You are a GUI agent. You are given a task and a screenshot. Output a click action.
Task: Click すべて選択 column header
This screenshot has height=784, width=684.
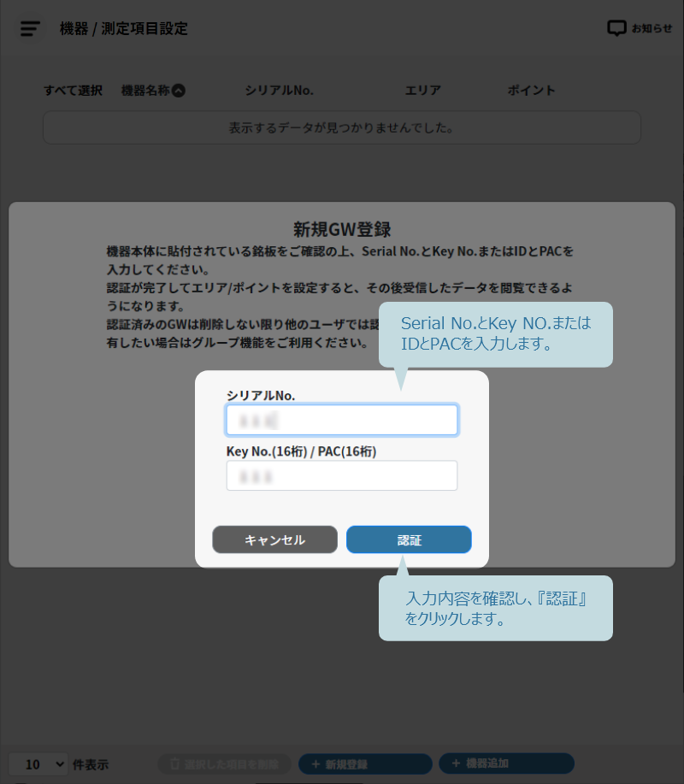pos(73,91)
